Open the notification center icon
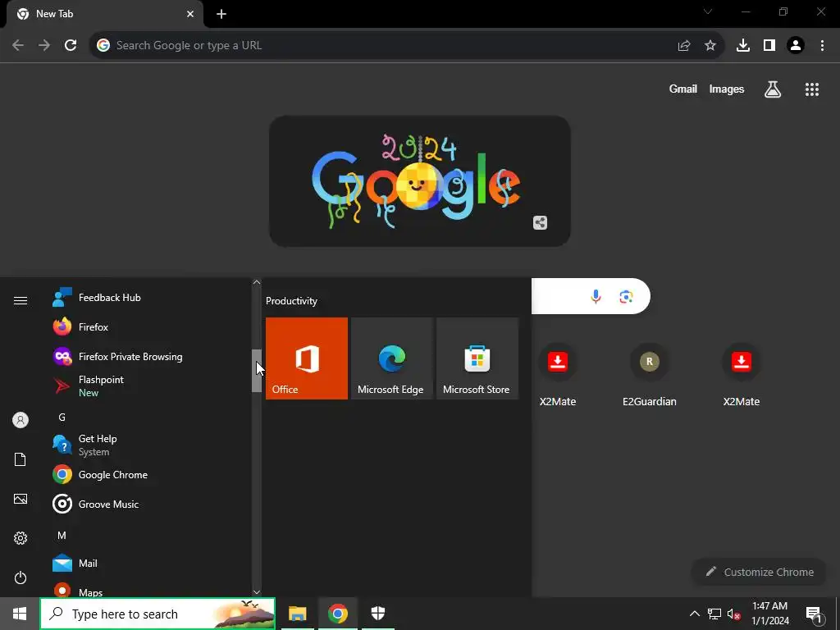This screenshot has width=840, height=630. pyautogui.click(x=814, y=614)
